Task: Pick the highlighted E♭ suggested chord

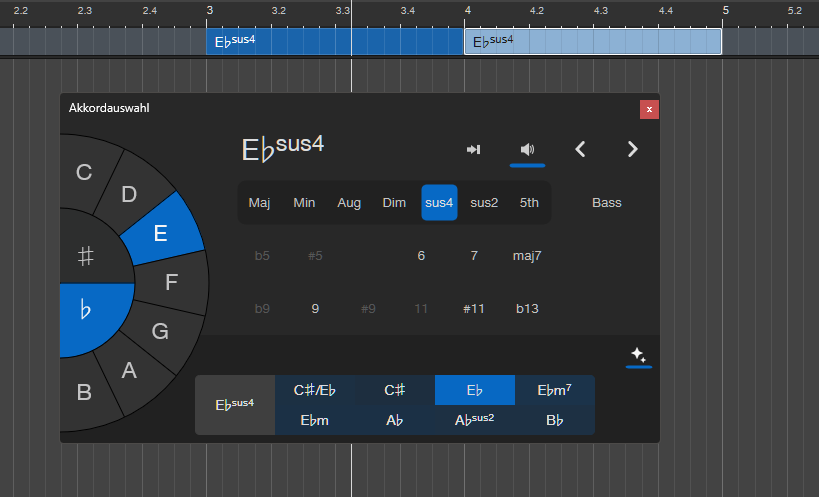Action: [475, 390]
